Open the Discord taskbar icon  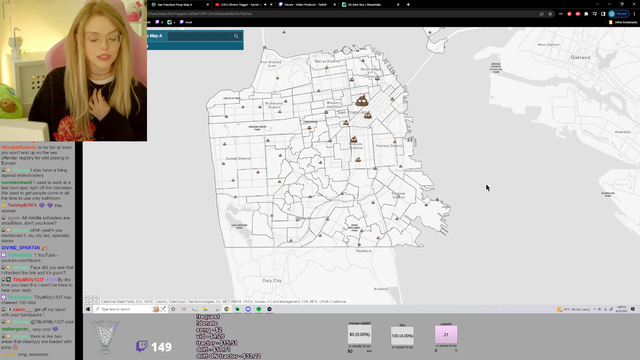(x=248, y=309)
